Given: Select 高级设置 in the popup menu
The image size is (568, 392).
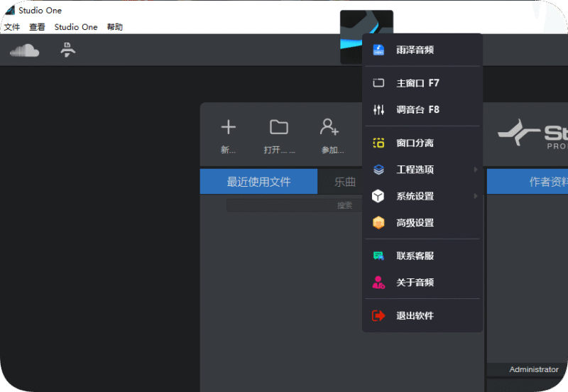Looking at the screenshot, I should coord(422,222).
